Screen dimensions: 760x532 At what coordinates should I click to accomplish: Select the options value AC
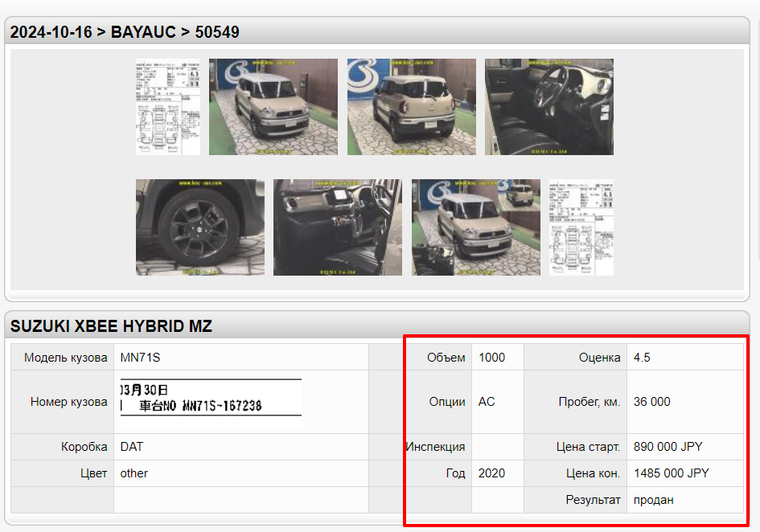[x=487, y=402]
